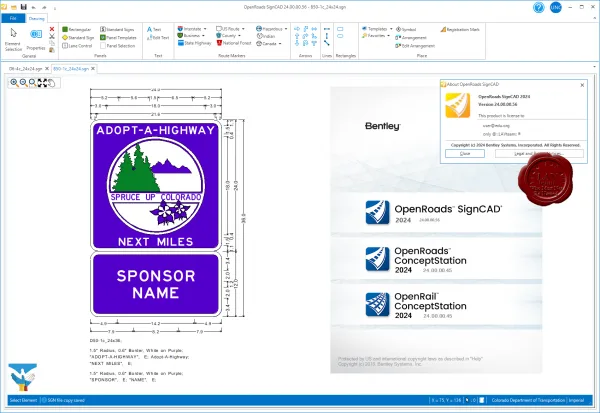Insert a Standard Sign panel
The image size is (600, 413).
78,38
